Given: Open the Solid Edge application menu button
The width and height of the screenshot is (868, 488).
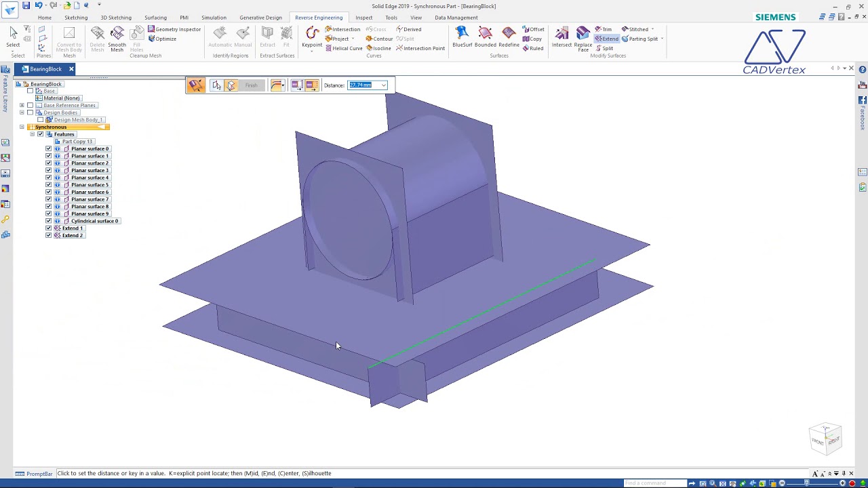Looking at the screenshot, I should tap(9, 9).
